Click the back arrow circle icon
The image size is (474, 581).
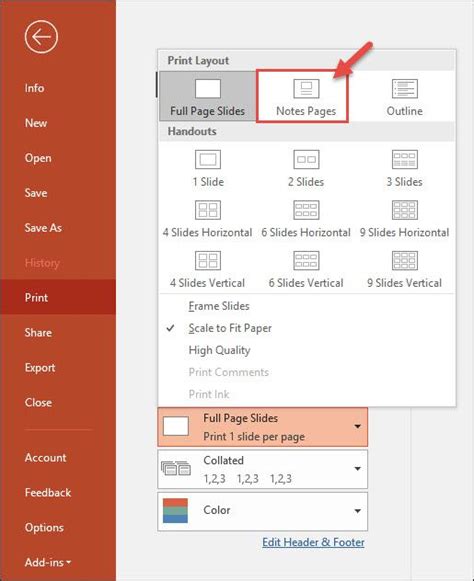[41, 37]
